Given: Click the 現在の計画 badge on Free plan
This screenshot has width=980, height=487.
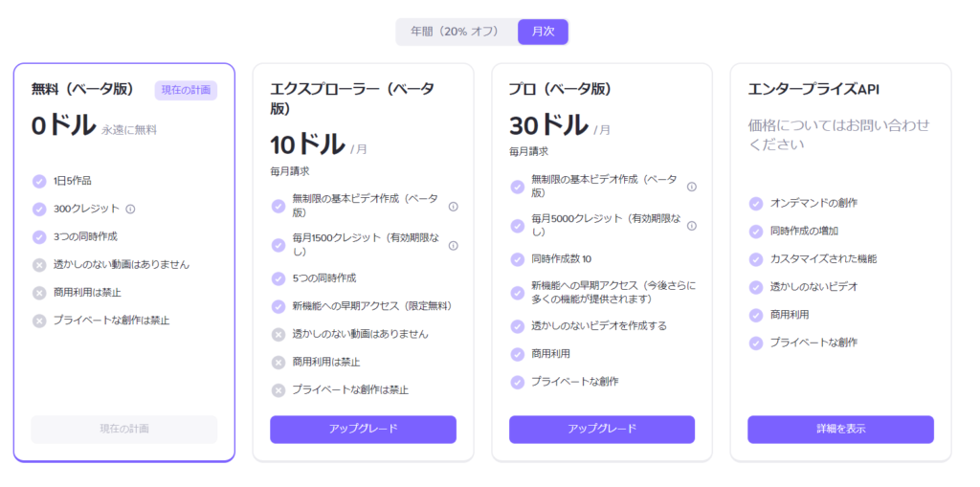Looking at the screenshot, I should pyautogui.click(x=186, y=90).
